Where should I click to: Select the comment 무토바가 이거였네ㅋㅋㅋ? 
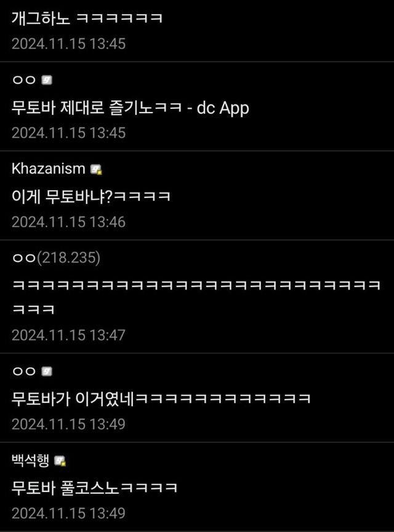(161, 399)
